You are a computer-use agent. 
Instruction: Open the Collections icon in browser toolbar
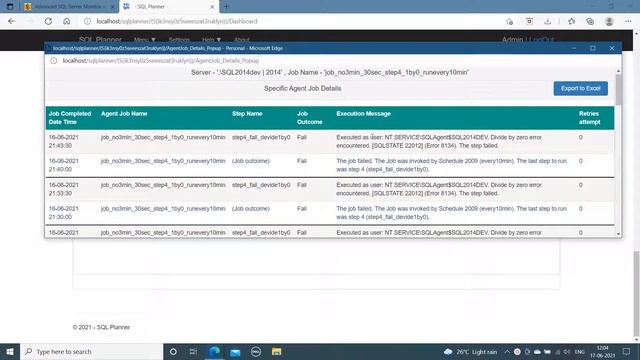[x=590, y=21]
